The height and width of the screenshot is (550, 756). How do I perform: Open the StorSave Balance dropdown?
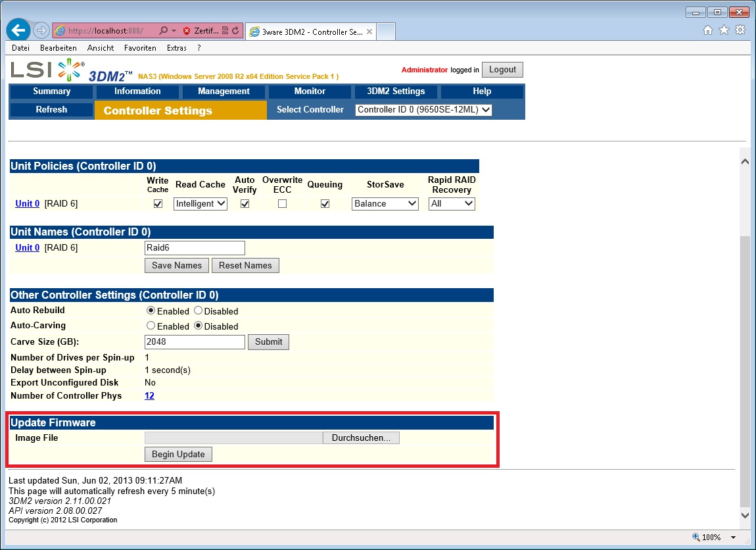click(385, 203)
